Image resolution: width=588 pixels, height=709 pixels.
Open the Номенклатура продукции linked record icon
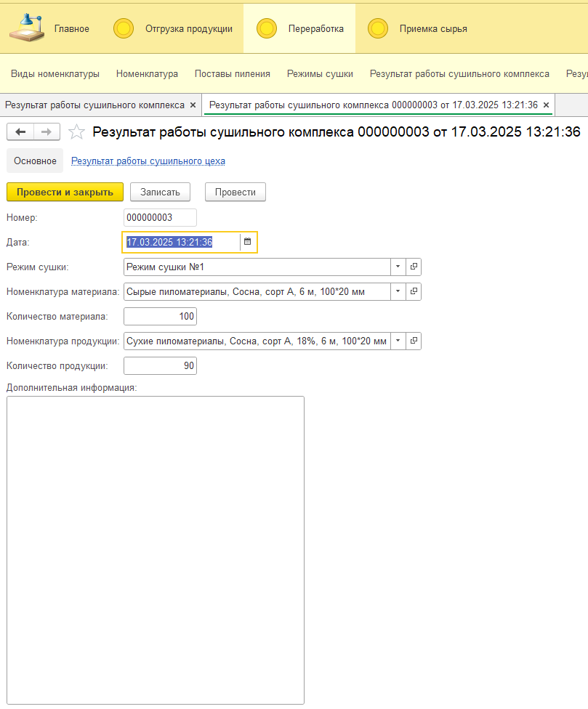pos(414,341)
